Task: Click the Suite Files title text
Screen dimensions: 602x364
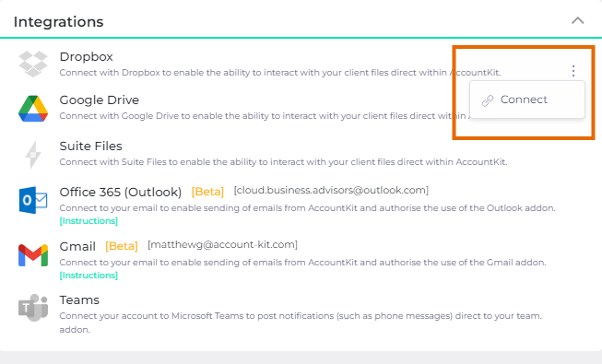Action: click(x=90, y=146)
